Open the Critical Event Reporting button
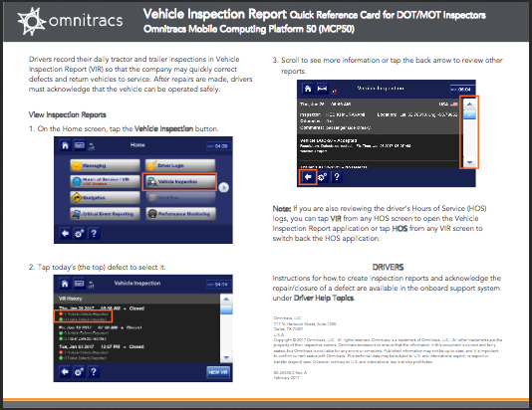 [x=105, y=214]
